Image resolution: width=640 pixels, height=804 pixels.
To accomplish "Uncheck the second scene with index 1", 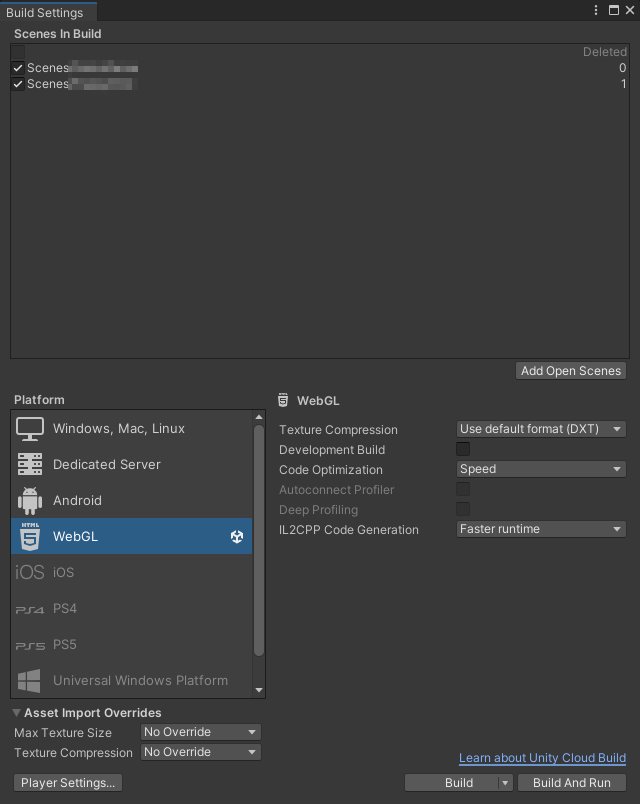I will coord(18,84).
